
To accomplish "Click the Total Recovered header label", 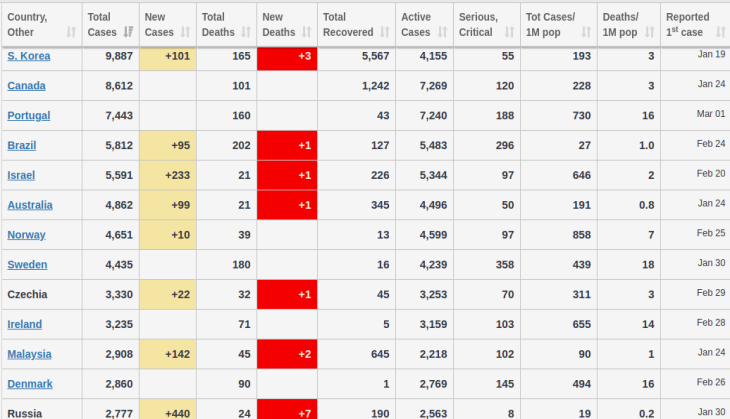I will click(348, 25).
